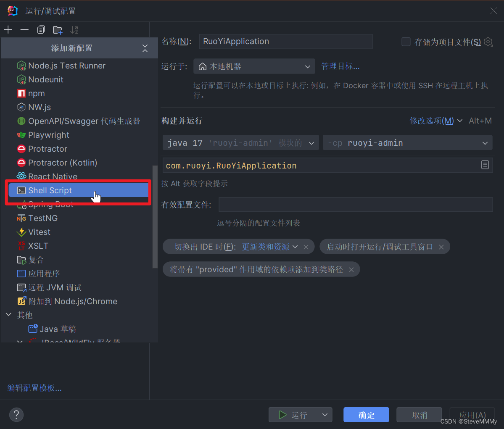
Task: Click the 管理目标 link
Action: pyautogui.click(x=340, y=66)
